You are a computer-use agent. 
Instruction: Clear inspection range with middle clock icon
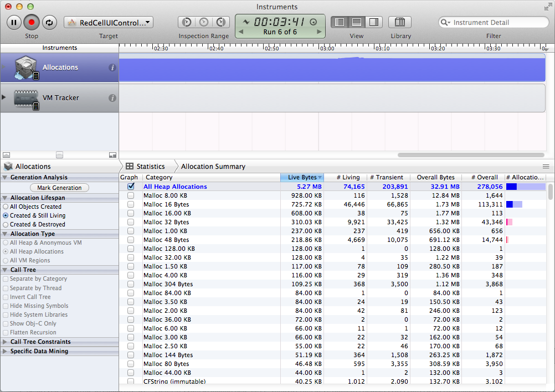(x=204, y=22)
